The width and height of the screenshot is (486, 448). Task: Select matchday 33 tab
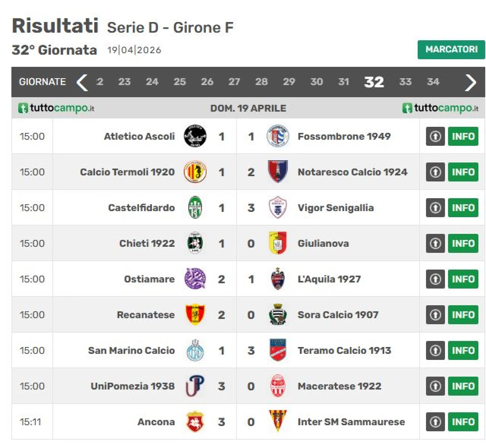405,82
